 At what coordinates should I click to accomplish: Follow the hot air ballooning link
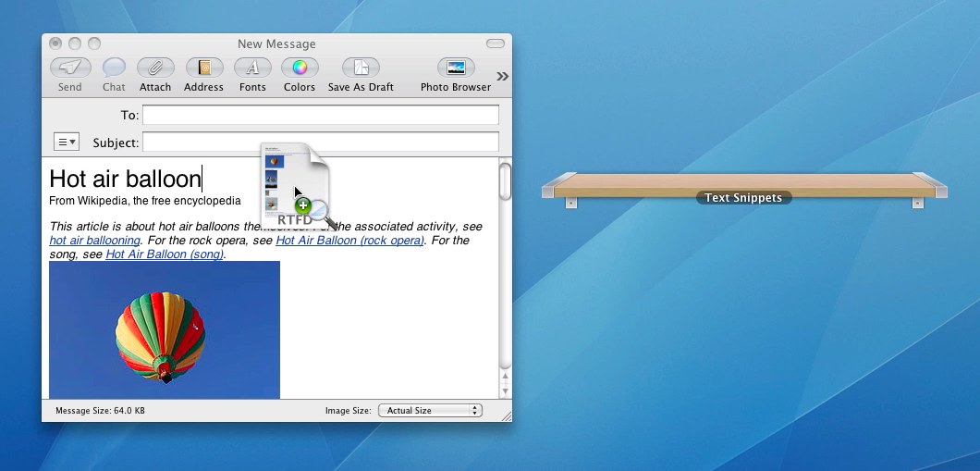click(94, 241)
